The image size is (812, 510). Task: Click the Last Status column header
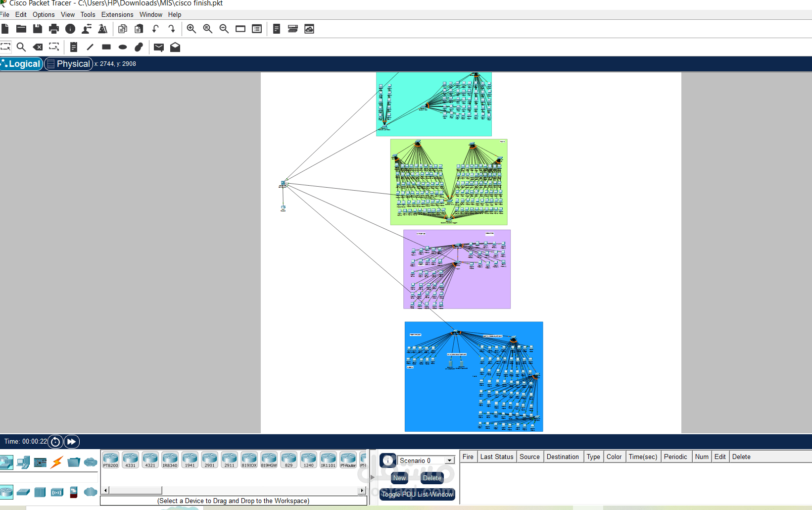pos(497,457)
